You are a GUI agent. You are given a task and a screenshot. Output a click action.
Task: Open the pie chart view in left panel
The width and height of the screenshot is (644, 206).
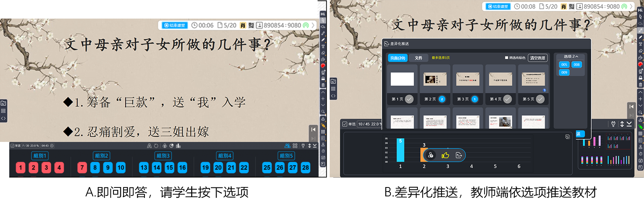[x=171, y=146]
